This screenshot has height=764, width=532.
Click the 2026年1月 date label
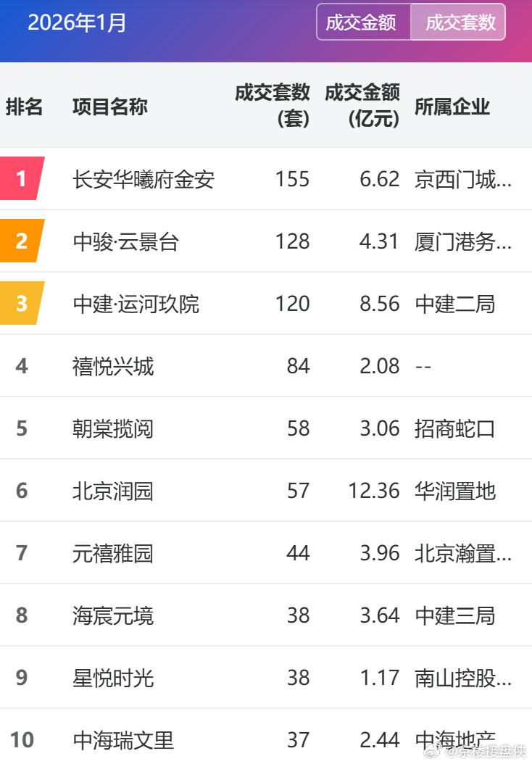76,22
